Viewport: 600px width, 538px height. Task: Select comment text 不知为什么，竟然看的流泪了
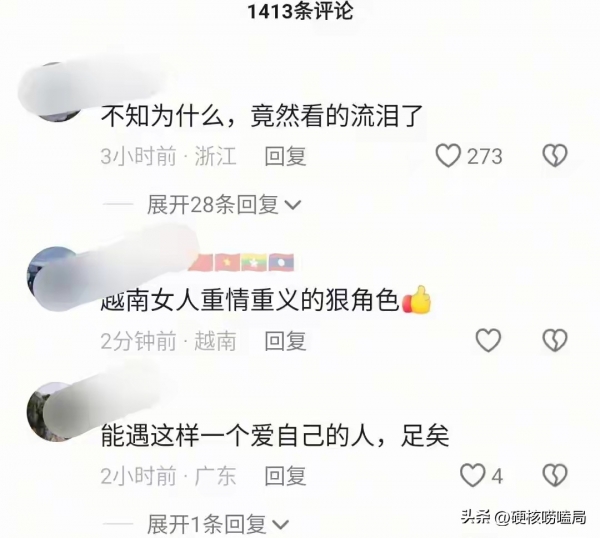pyautogui.click(x=262, y=116)
